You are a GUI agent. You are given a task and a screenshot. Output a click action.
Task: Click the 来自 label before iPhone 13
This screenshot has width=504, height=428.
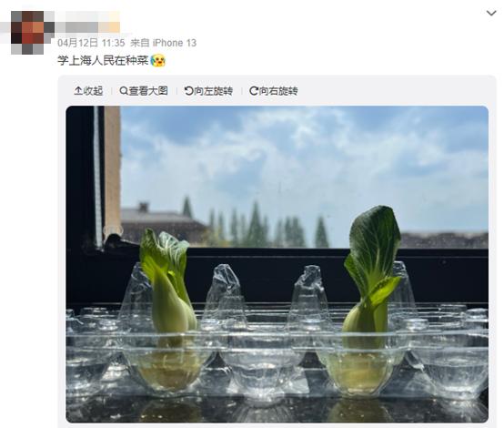tap(140, 43)
